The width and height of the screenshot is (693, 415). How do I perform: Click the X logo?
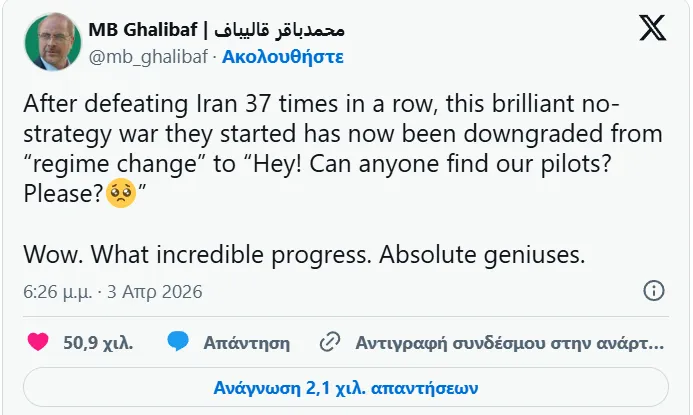point(651,32)
